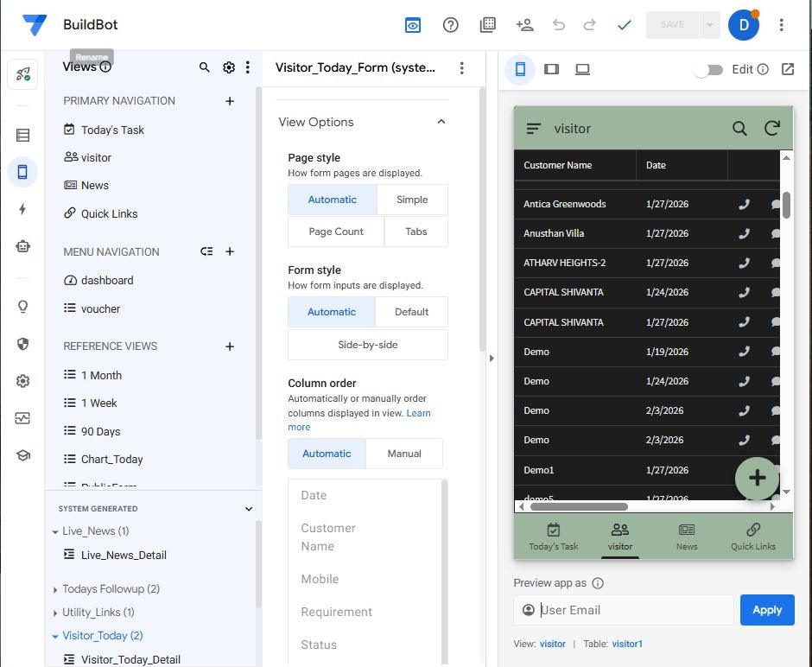
Task: Click the Apply button for preview user
Action: click(x=766, y=609)
